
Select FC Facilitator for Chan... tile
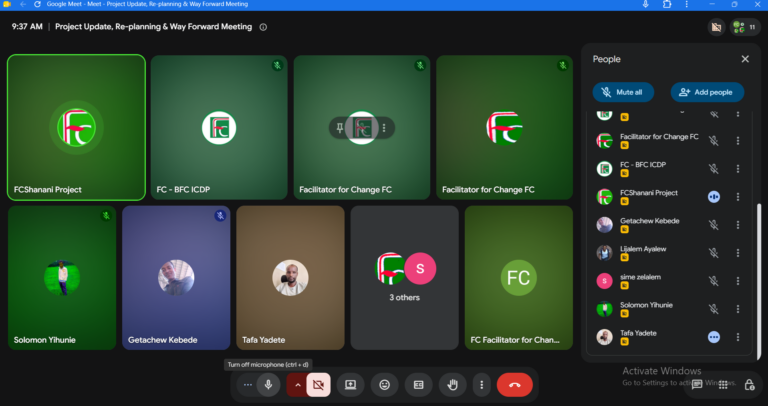pos(519,278)
